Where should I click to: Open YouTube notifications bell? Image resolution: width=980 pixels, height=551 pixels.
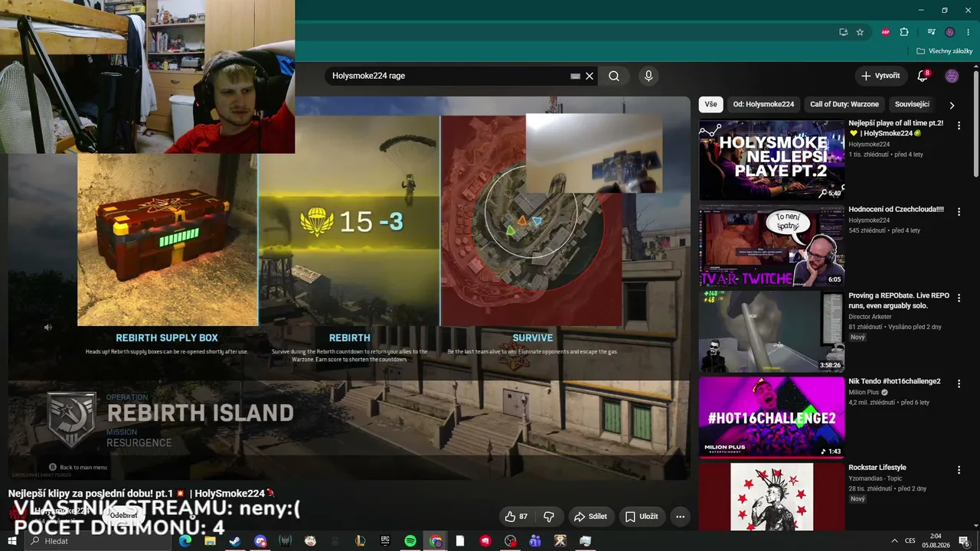coord(923,76)
